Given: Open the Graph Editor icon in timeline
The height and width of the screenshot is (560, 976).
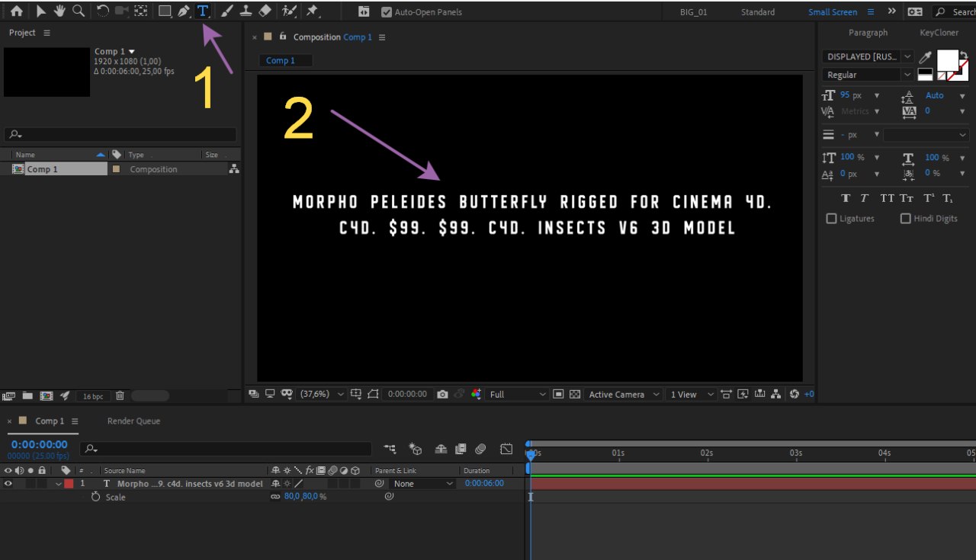Looking at the screenshot, I should click(x=506, y=449).
